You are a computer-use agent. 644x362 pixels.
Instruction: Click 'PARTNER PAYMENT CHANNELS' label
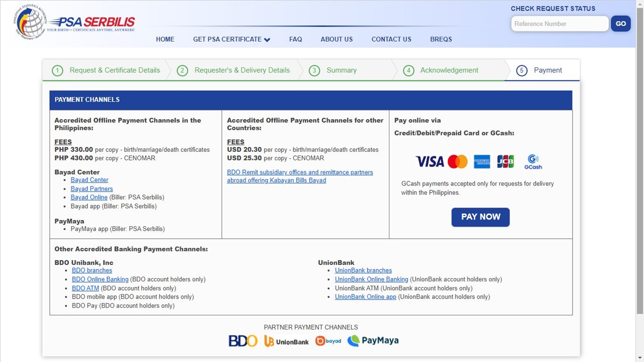311,327
